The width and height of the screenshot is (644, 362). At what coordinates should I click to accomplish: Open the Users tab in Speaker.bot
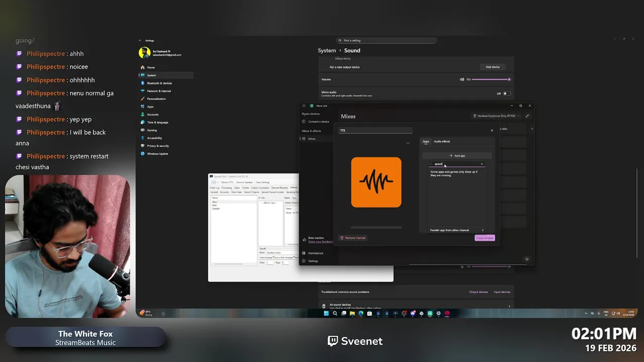[x=237, y=188]
